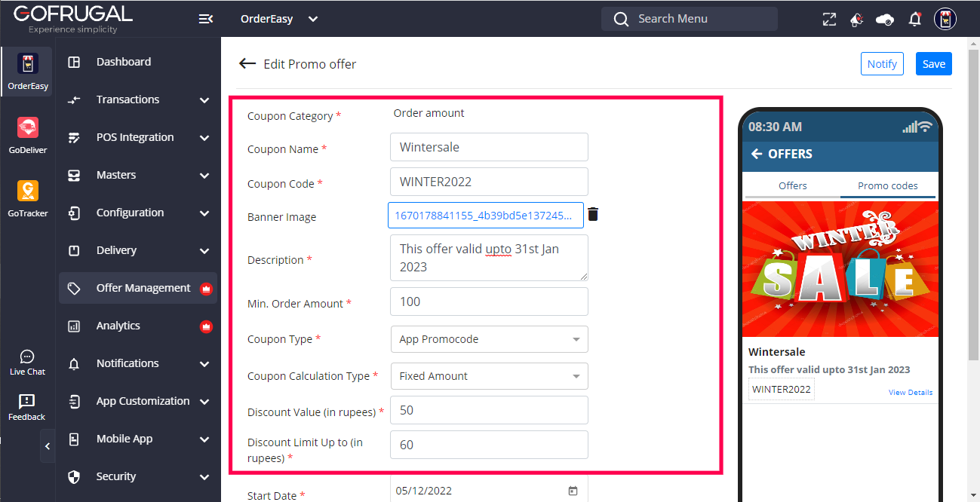
Task: Open Offer Management menu item
Action: point(143,288)
